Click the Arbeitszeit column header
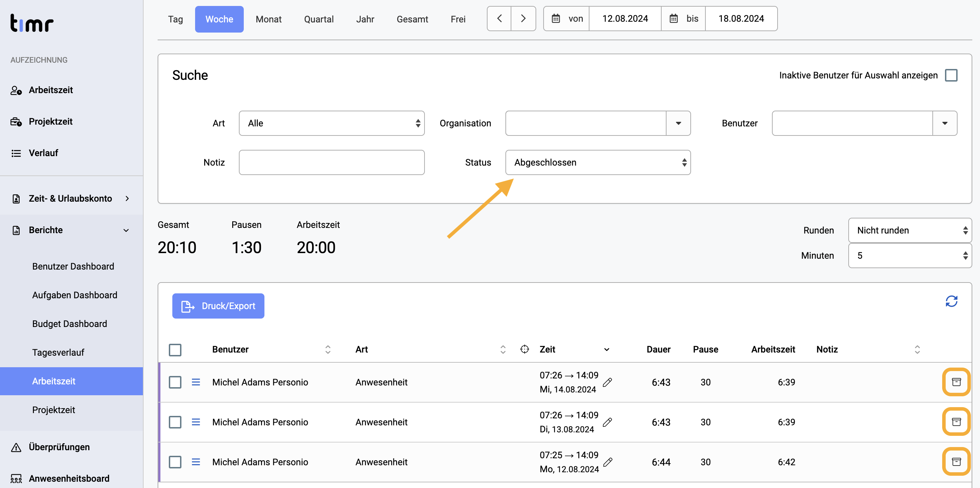Viewport: 980px width, 488px height. coord(773,350)
